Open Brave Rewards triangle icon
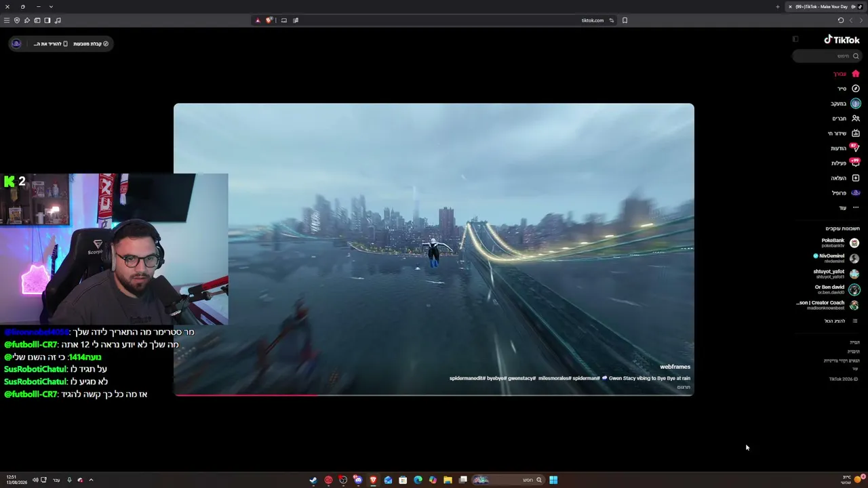Screen dimensions: 868x488 258,20
